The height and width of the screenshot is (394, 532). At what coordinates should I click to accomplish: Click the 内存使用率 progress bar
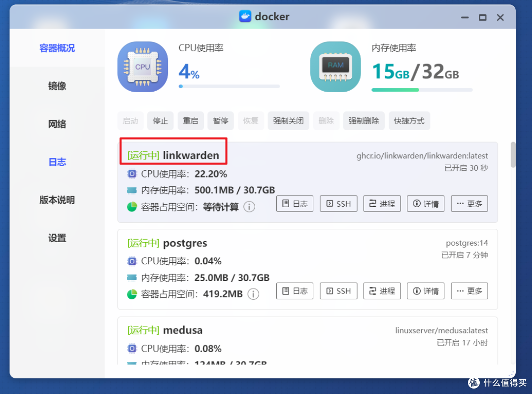(x=422, y=90)
